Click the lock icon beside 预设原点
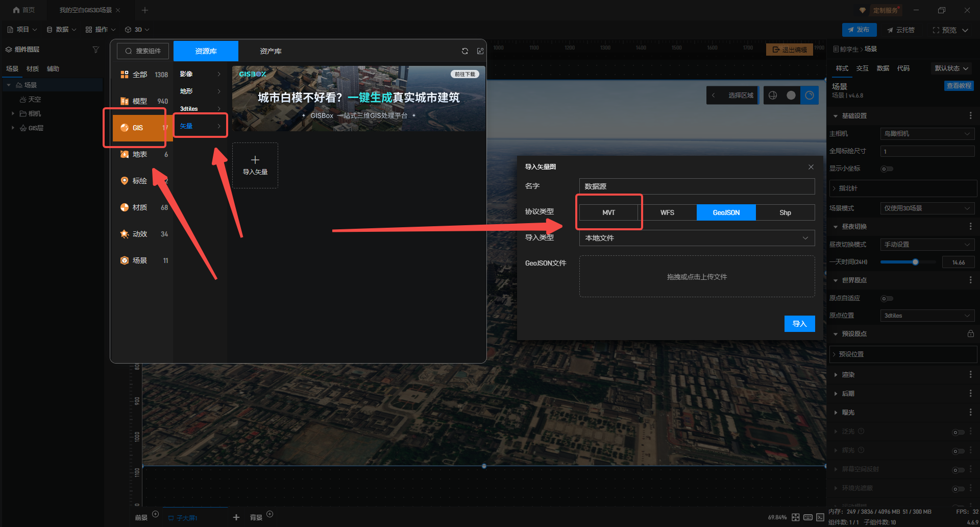 970,333
